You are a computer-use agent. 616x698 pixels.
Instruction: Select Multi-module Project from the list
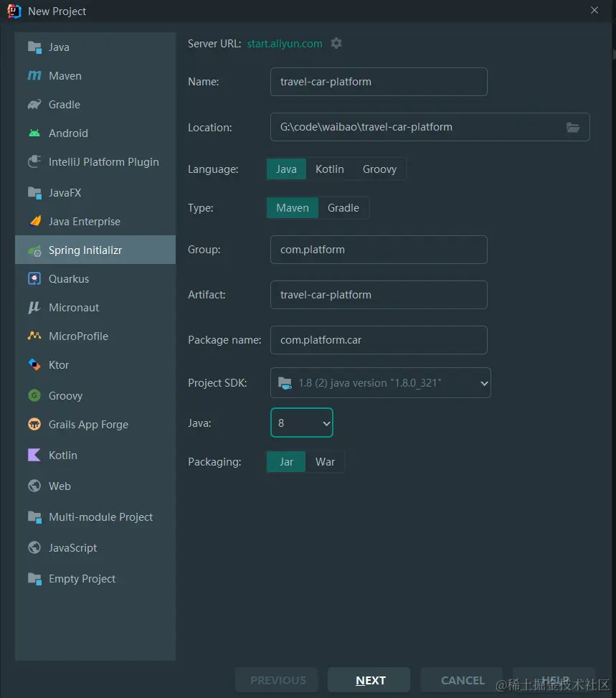click(x=100, y=517)
